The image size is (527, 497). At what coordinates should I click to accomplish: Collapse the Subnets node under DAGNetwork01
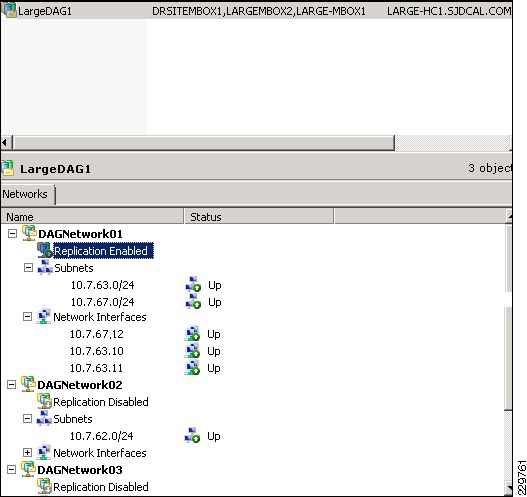pos(28,268)
